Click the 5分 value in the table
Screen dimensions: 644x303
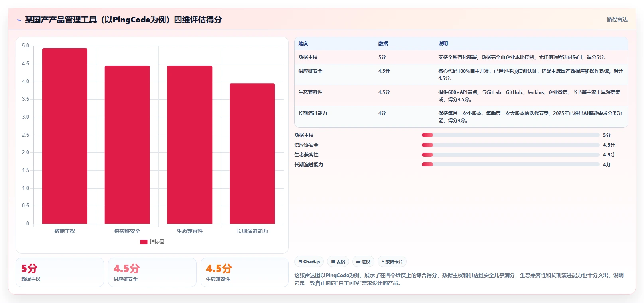click(x=382, y=57)
